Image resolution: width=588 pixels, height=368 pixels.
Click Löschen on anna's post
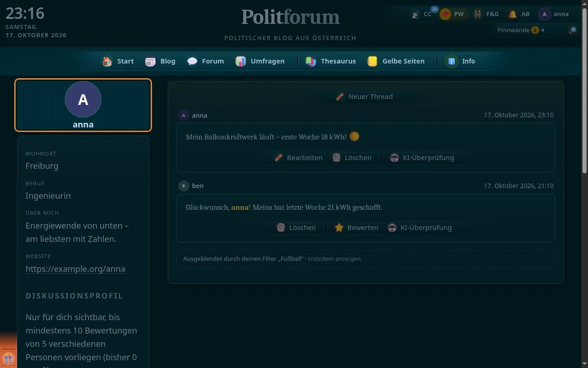(x=352, y=158)
